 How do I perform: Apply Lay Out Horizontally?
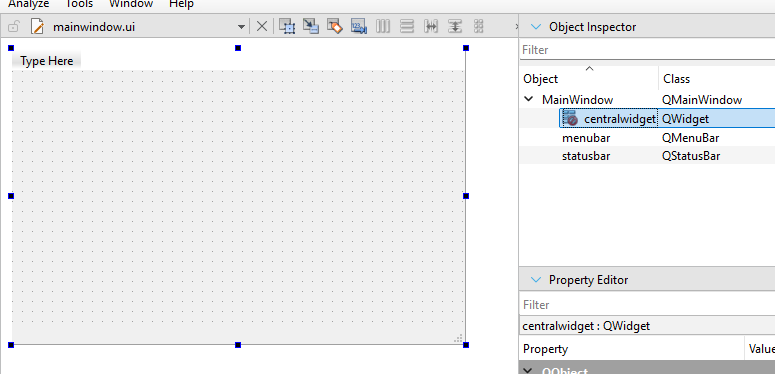383,26
